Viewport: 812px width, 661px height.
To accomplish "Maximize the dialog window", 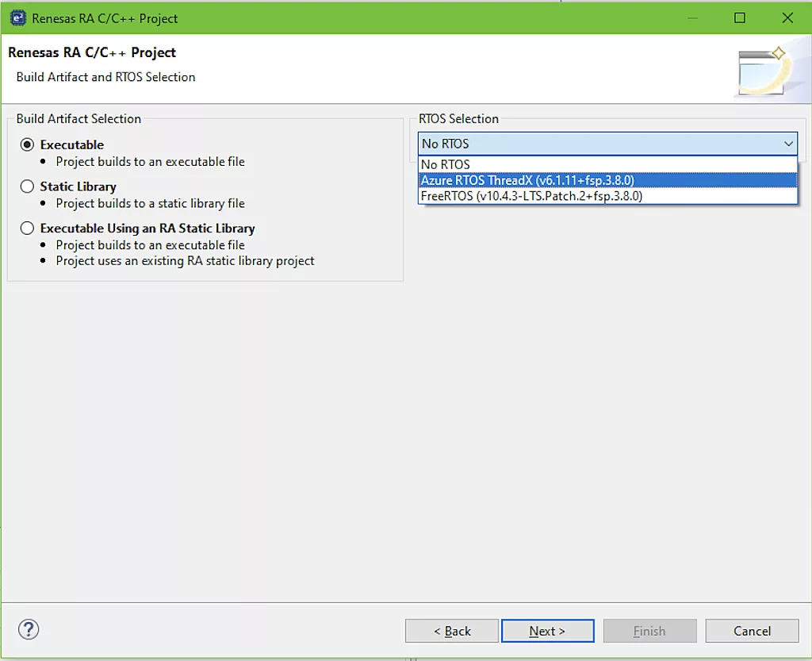I will pos(740,17).
